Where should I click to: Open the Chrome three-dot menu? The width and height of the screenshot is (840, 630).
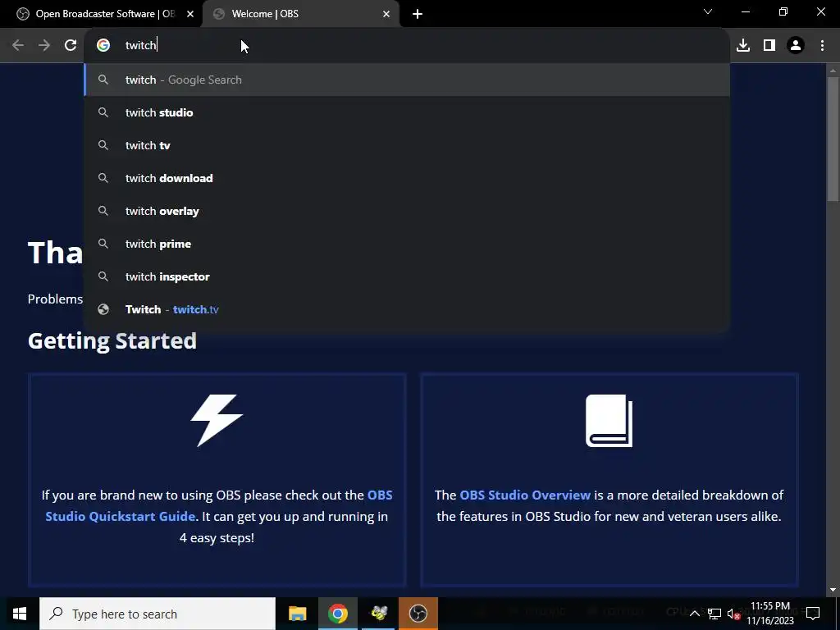pyautogui.click(x=822, y=46)
